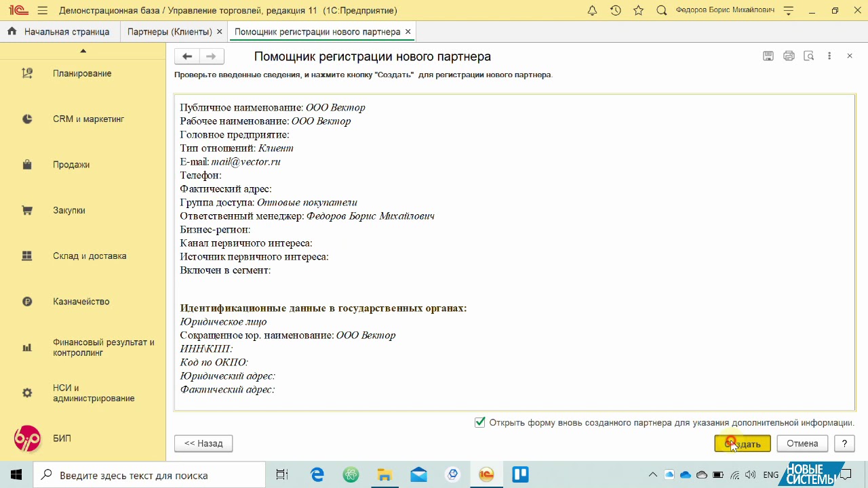Click user name Федоров Борис Михайлович

pos(725,10)
